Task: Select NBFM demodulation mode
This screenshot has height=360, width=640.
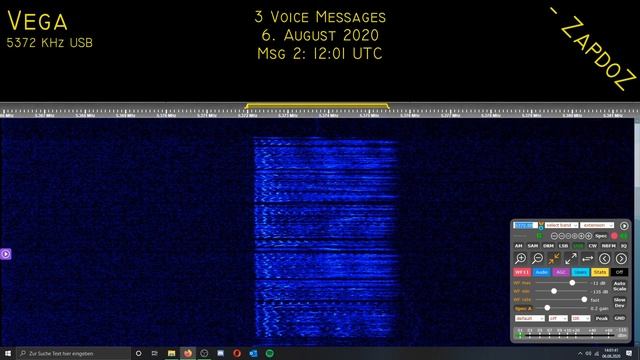Action: (x=609, y=246)
